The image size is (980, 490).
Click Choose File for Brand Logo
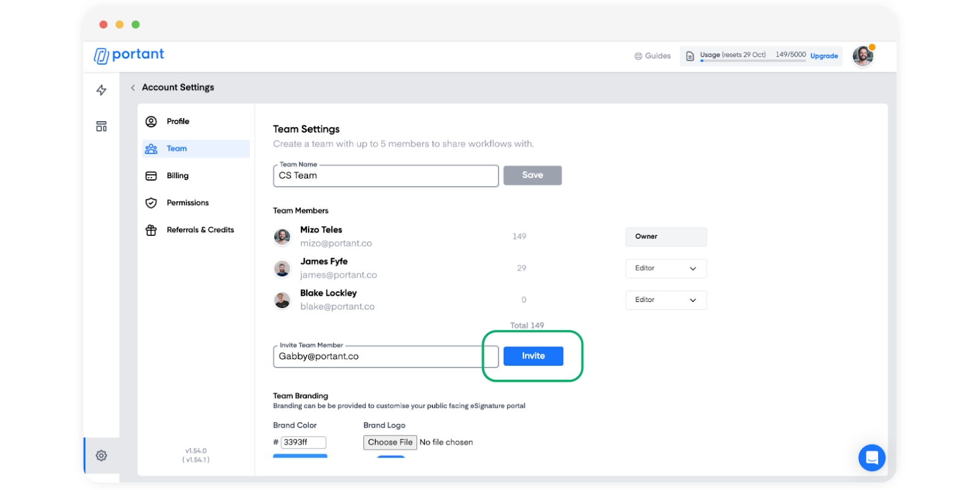pyautogui.click(x=390, y=442)
